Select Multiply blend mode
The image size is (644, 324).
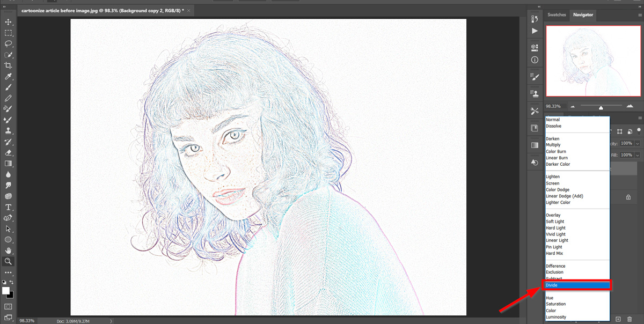[553, 144]
